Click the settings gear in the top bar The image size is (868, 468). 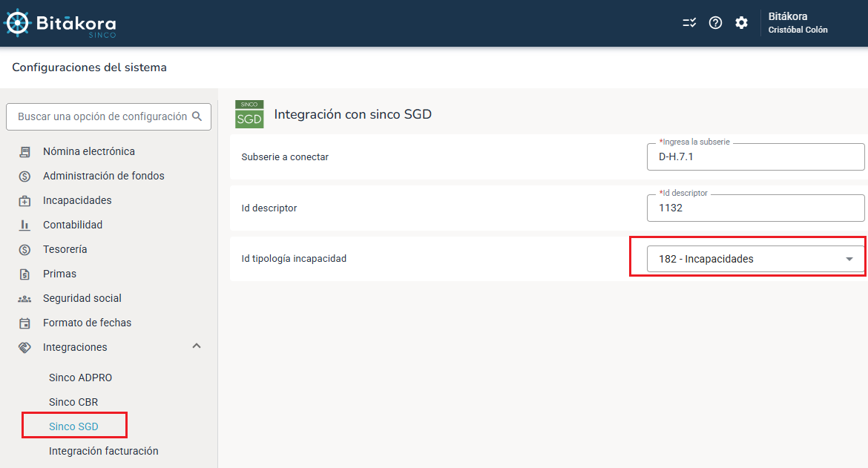pyautogui.click(x=741, y=23)
